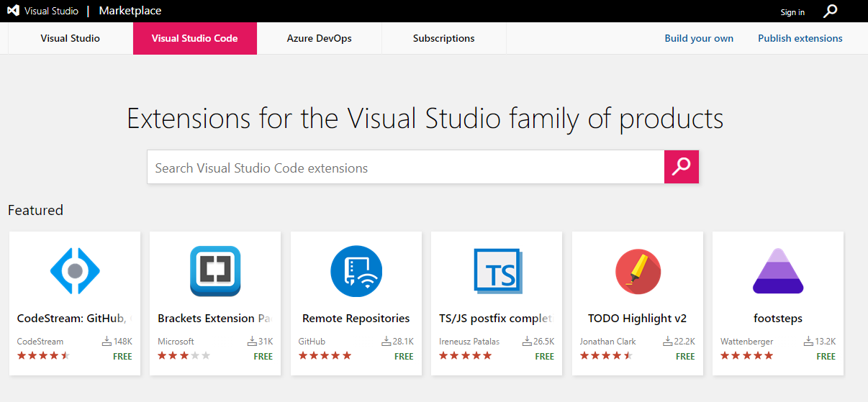The height and width of the screenshot is (402, 868).
Task: Open the Brackets Extension Pack title
Action: pyautogui.click(x=215, y=318)
